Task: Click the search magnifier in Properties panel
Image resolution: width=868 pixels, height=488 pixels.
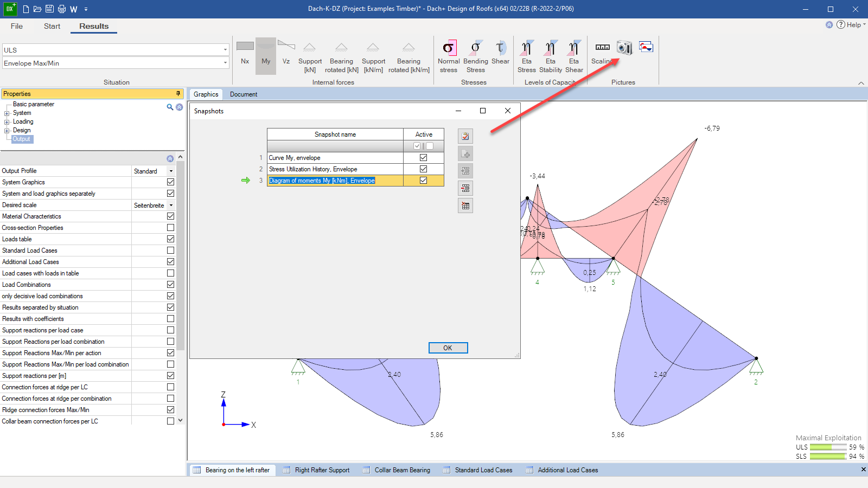Action: 170,107
